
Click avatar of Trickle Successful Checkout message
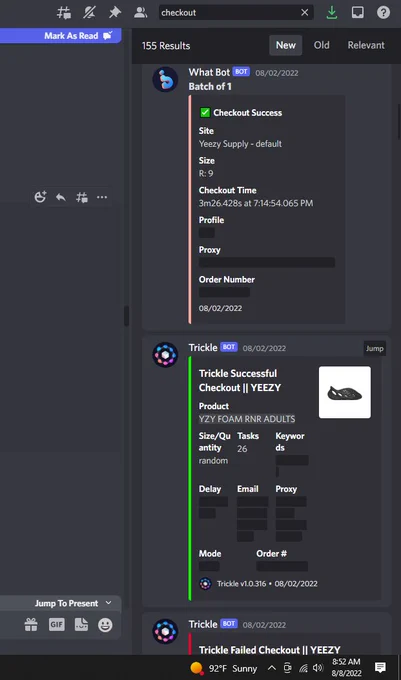(165, 355)
